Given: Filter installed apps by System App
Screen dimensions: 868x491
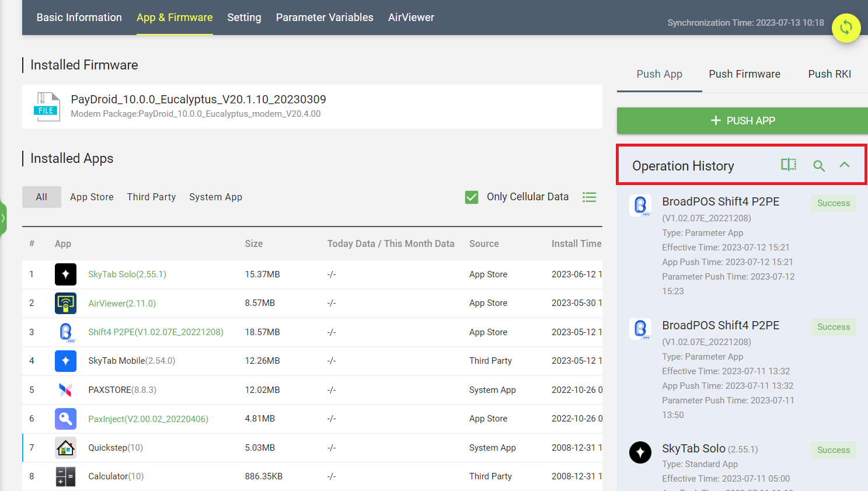Looking at the screenshot, I should (x=215, y=197).
